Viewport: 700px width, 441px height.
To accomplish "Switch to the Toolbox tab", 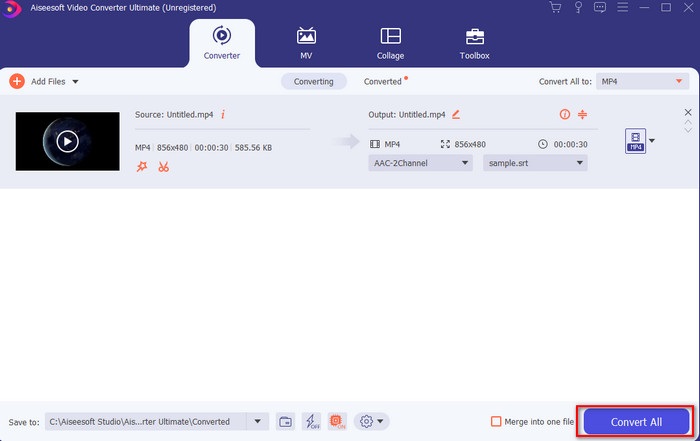I will click(475, 43).
